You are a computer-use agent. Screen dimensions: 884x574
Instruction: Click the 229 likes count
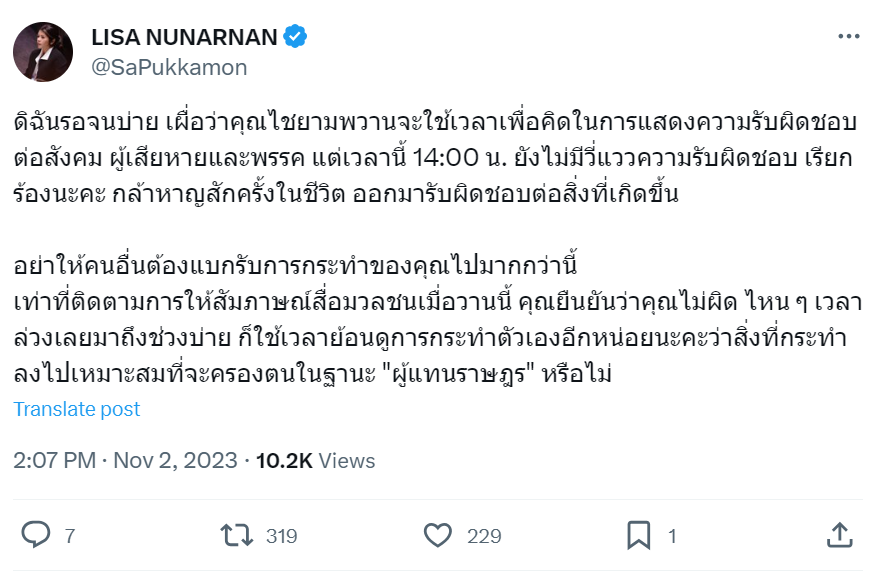[484, 537]
